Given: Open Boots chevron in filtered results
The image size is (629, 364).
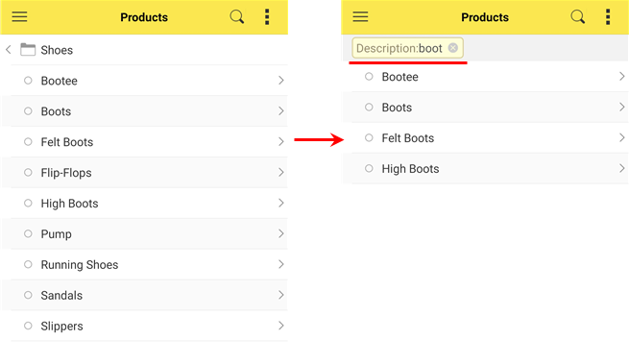Looking at the screenshot, I should [621, 108].
